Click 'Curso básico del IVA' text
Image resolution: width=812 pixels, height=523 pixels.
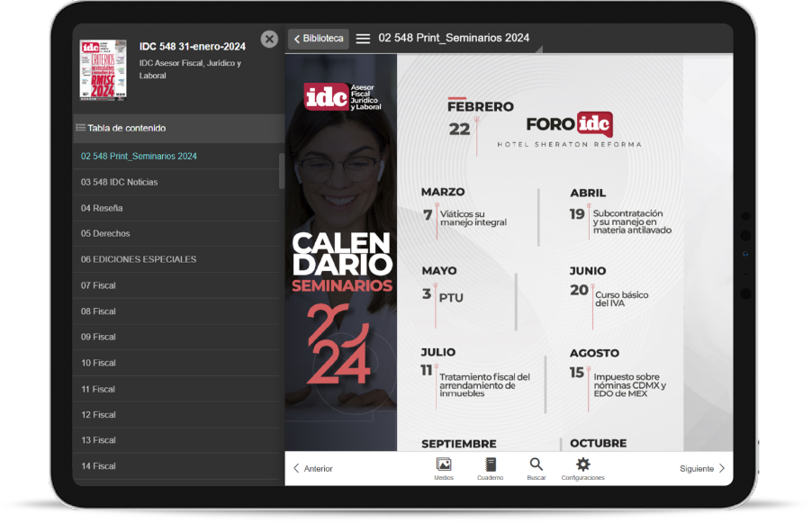tap(621, 299)
